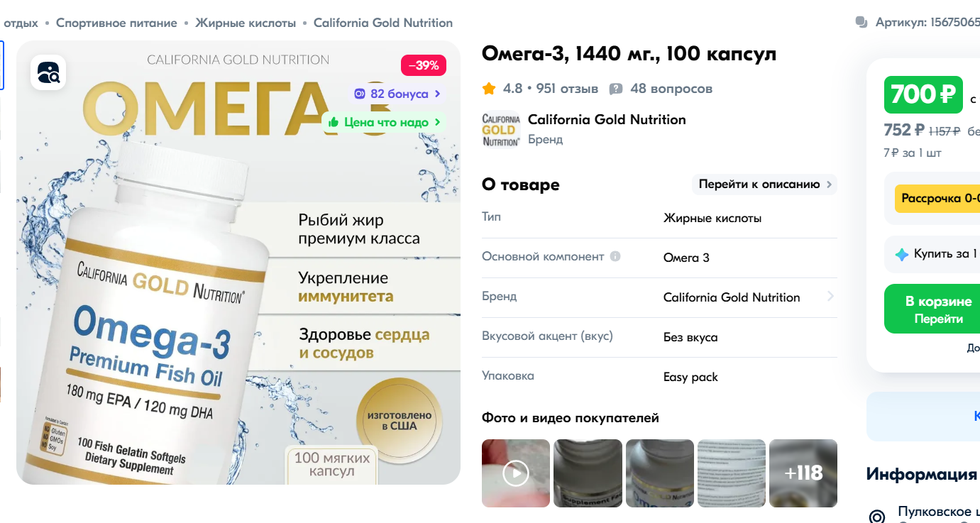Open the visual similar-items search icon
Viewport: 980px width, 523px height.
point(48,72)
